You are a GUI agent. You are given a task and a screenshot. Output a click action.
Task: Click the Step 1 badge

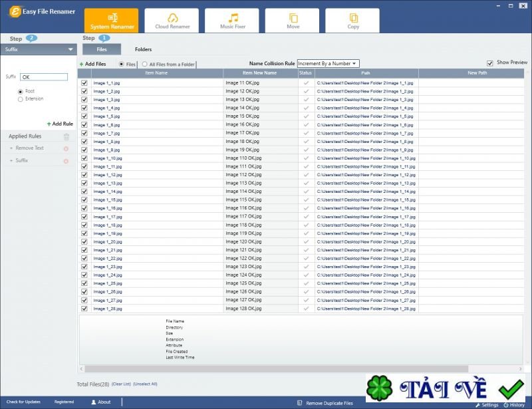click(104, 38)
